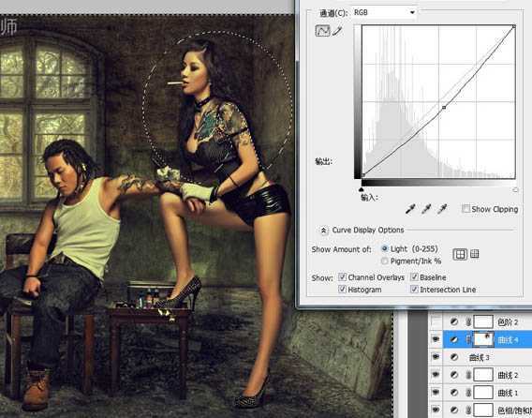Pick the gray point eyedropper
The image size is (532, 418).
pos(426,209)
